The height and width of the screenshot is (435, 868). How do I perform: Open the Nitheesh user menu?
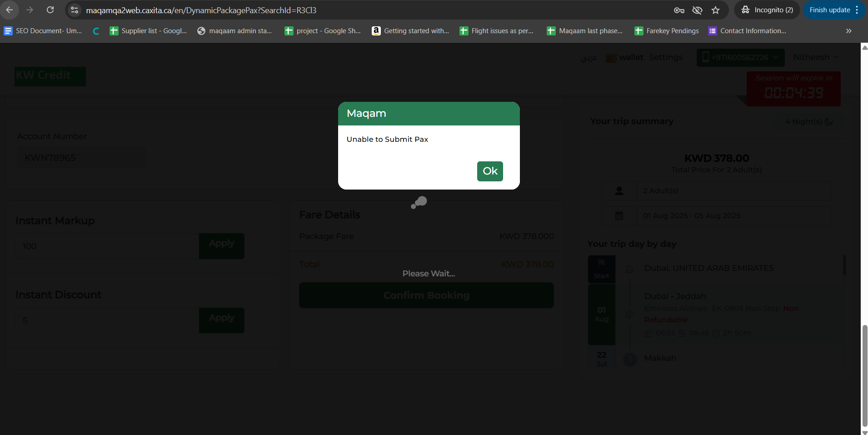point(815,57)
